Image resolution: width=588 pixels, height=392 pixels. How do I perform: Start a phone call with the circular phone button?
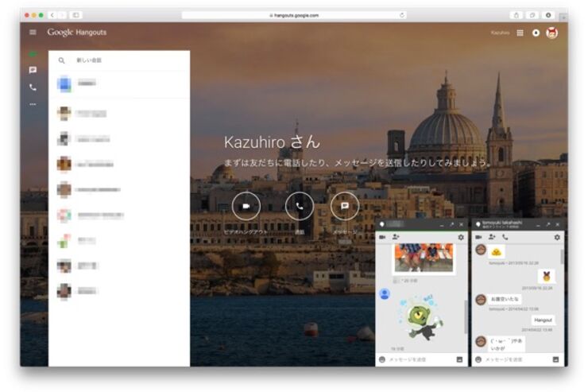(300, 206)
